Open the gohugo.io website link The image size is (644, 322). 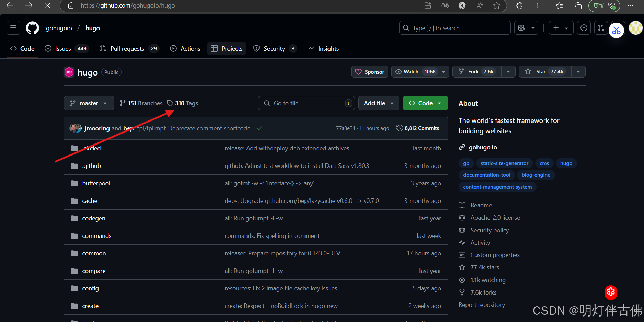point(483,147)
